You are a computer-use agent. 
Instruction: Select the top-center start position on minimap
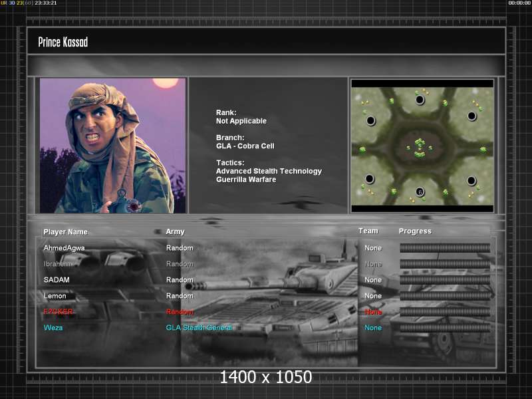point(420,100)
